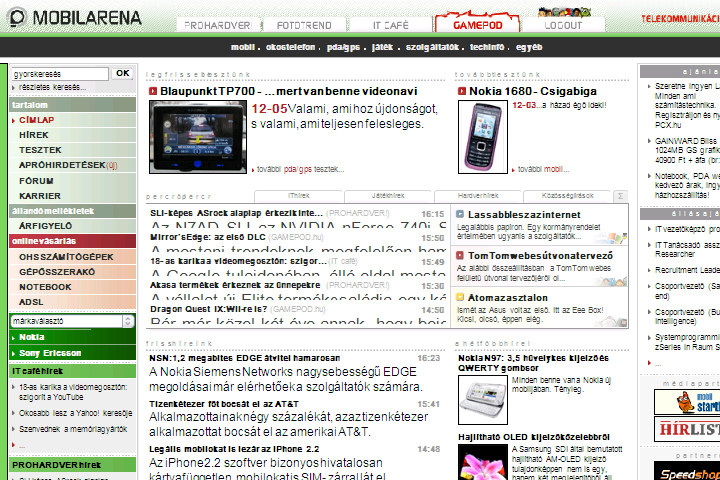This screenshot has width=720, height=480.
Task: Click the Mobilarena logo
Action: (74, 18)
